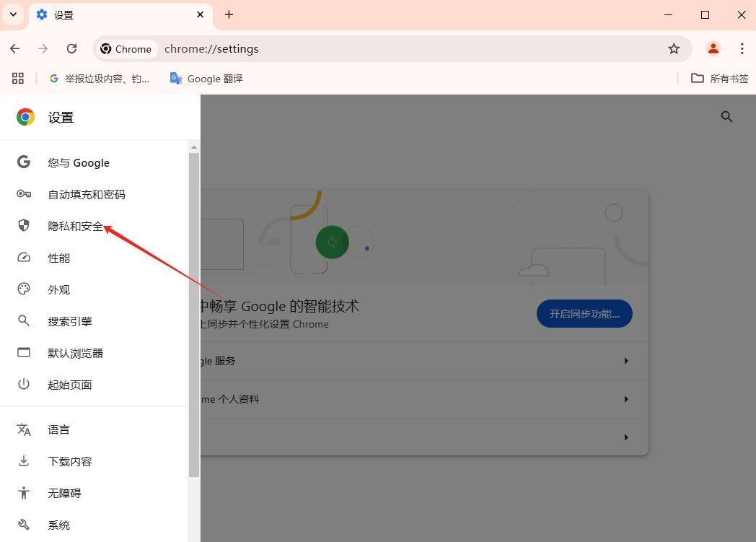Viewport: 756px width, 542px height.
Task: Click the palette appearance icon
Action: coord(24,289)
